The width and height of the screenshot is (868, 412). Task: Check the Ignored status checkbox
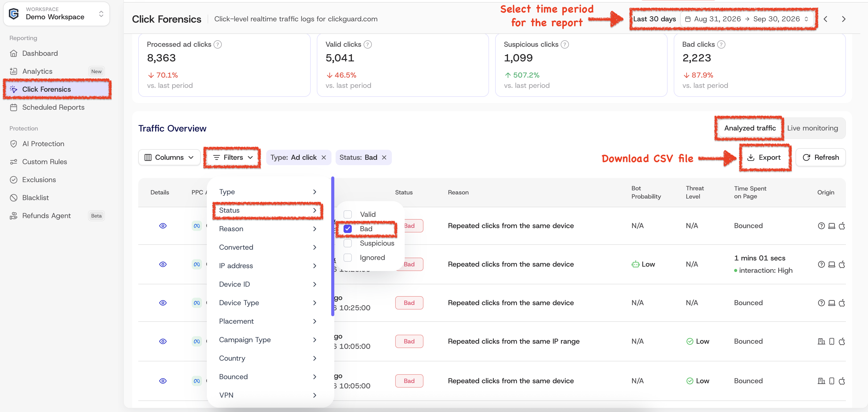[348, 258]
